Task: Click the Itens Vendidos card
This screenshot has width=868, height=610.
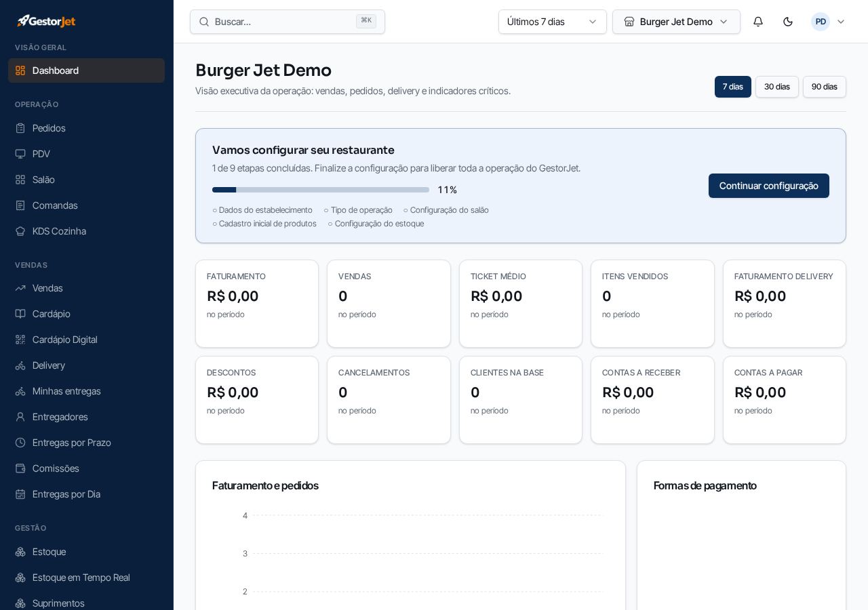Action: click(652, 304)
